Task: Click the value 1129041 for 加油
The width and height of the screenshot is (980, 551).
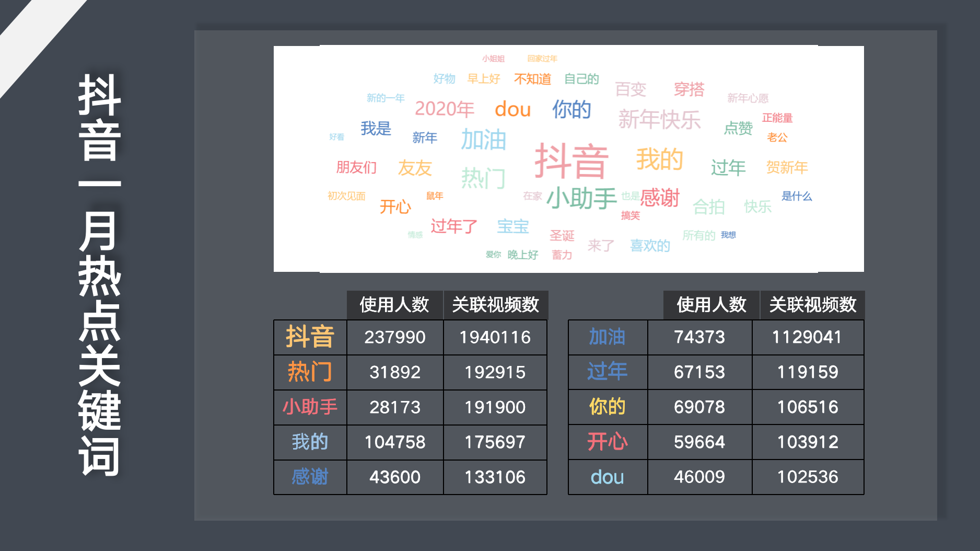Action: 808,337
